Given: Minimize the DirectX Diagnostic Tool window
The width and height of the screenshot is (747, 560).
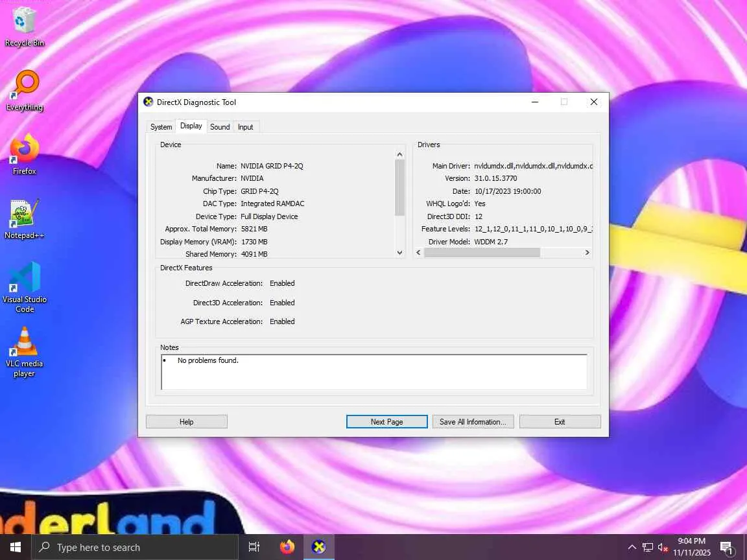Looking at the screenshot, I should 535,102.
